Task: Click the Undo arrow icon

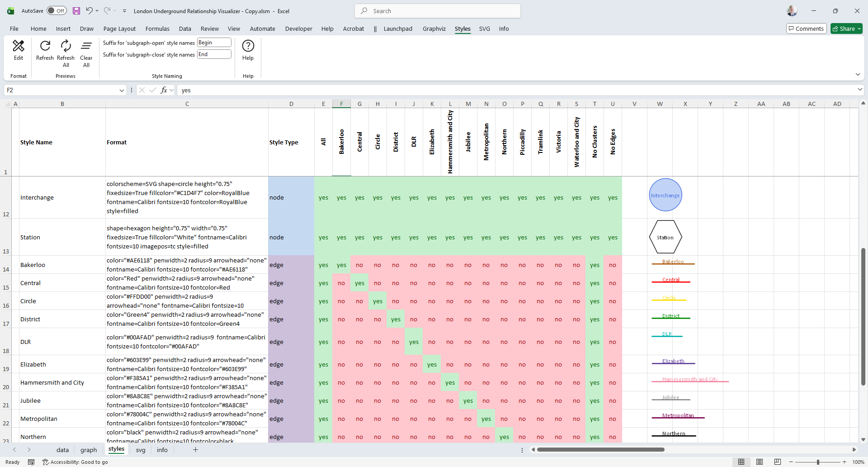Action: 90,11
